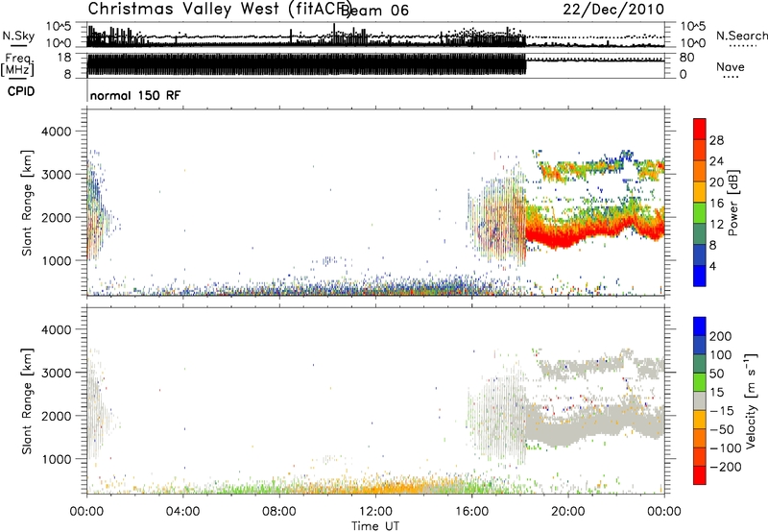Viewport: 768px width, 532px height.
Task: Click the 'N.Sky' legend label
Action: tap(18, 36)
